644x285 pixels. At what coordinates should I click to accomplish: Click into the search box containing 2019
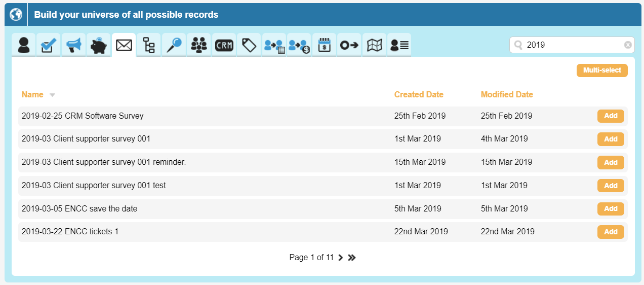[x=572, y=45]
